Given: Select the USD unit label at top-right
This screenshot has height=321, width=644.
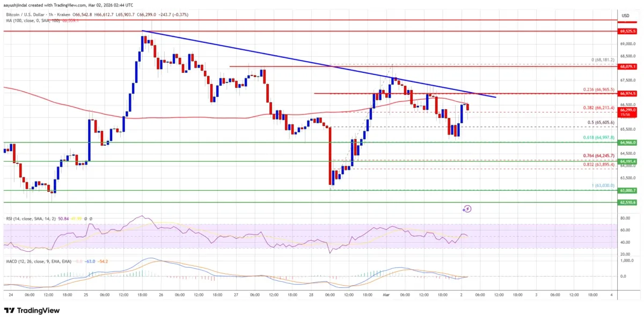Looking at the screenshot, I should [x=625, y=16].
